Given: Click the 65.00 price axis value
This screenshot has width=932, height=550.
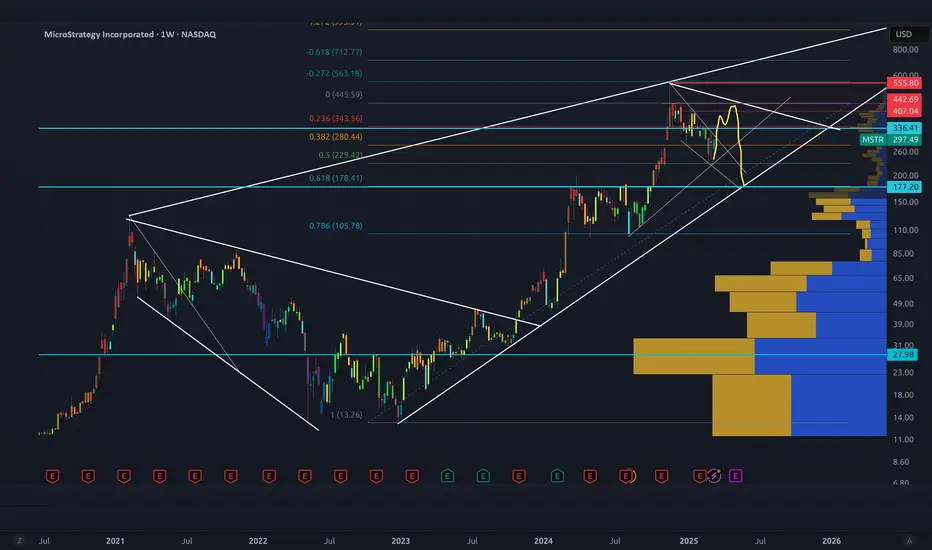Looking at the screenshot, I should pyautogui.click(x=903, y=278).
